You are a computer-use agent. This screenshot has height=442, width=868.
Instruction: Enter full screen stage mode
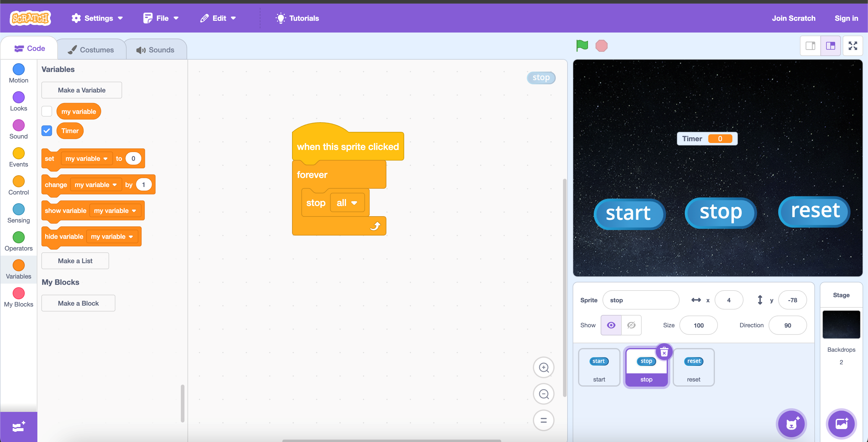[x=853, y=46]
